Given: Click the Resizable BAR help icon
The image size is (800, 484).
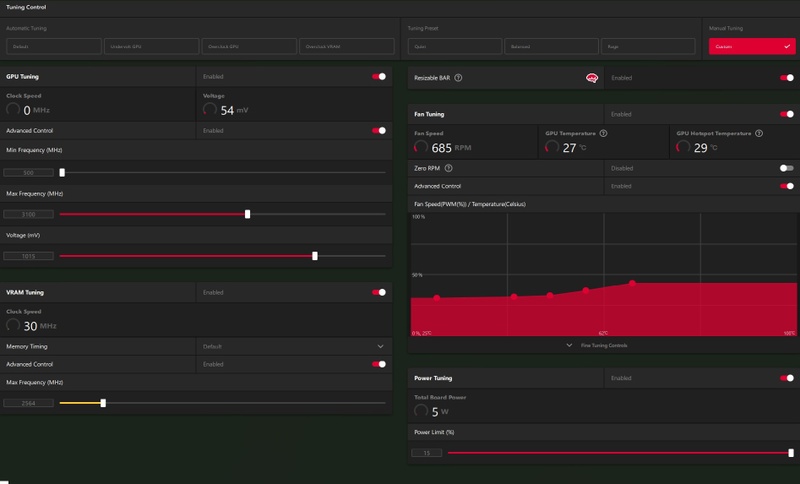Looking at the screenshot, I should click(458, 78).
